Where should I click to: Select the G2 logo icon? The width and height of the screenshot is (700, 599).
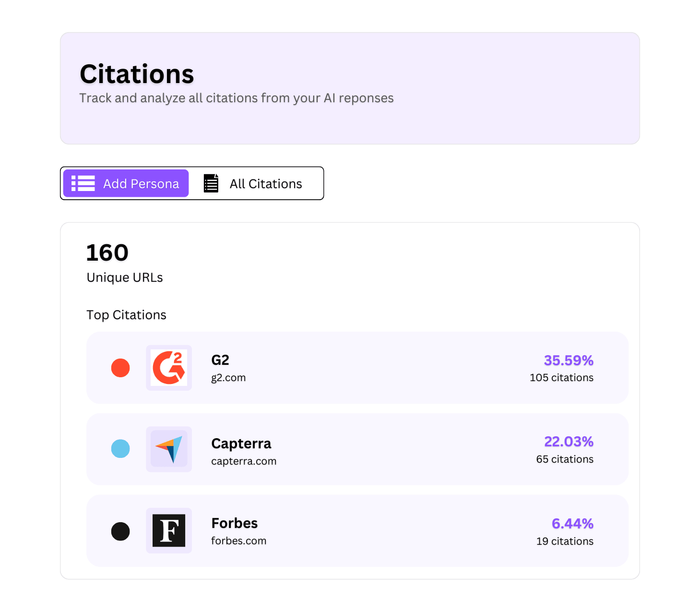click(169, 368)
